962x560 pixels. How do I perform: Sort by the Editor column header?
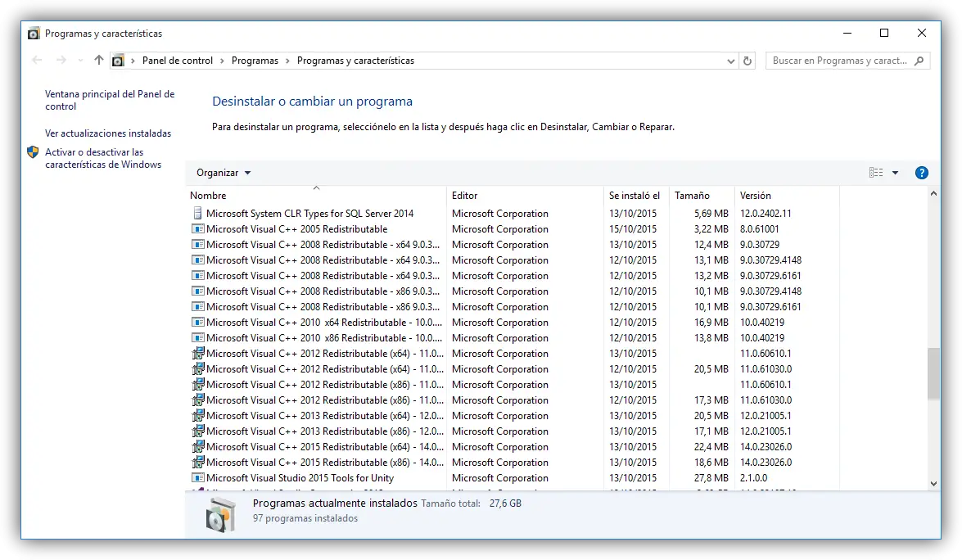525,196
